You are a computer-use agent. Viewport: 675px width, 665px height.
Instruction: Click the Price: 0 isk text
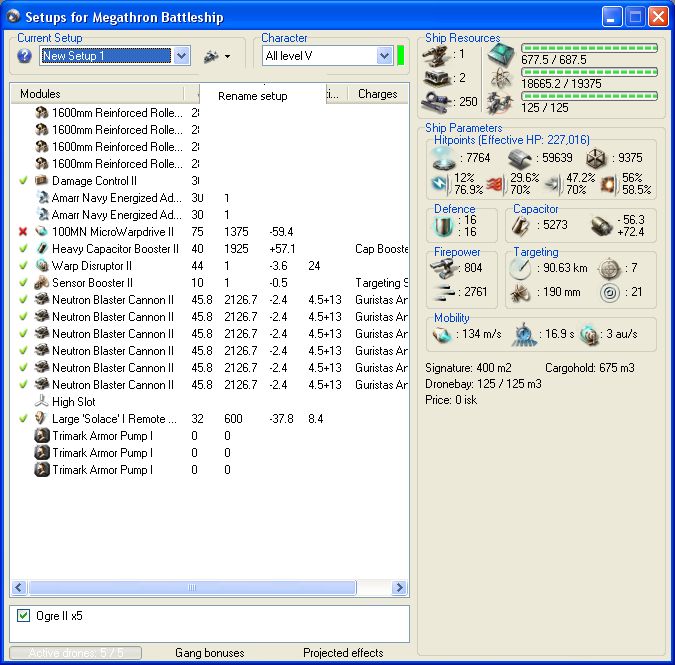[x=451, y=400]
